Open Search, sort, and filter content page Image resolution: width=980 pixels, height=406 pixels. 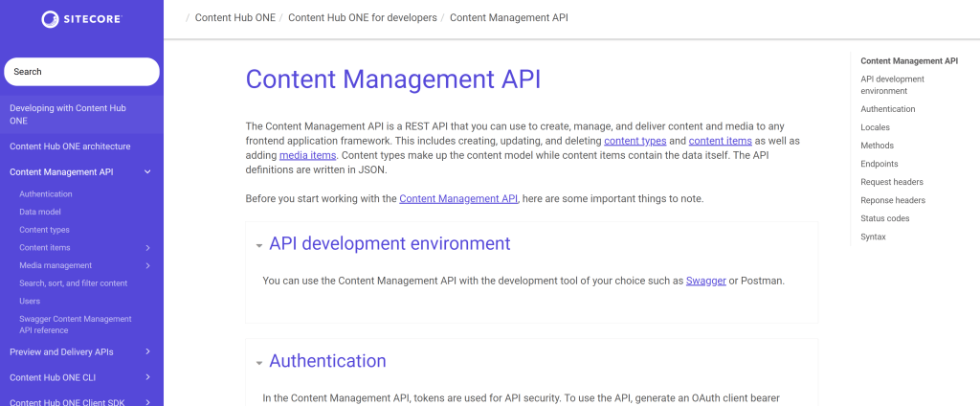[73, 283]
